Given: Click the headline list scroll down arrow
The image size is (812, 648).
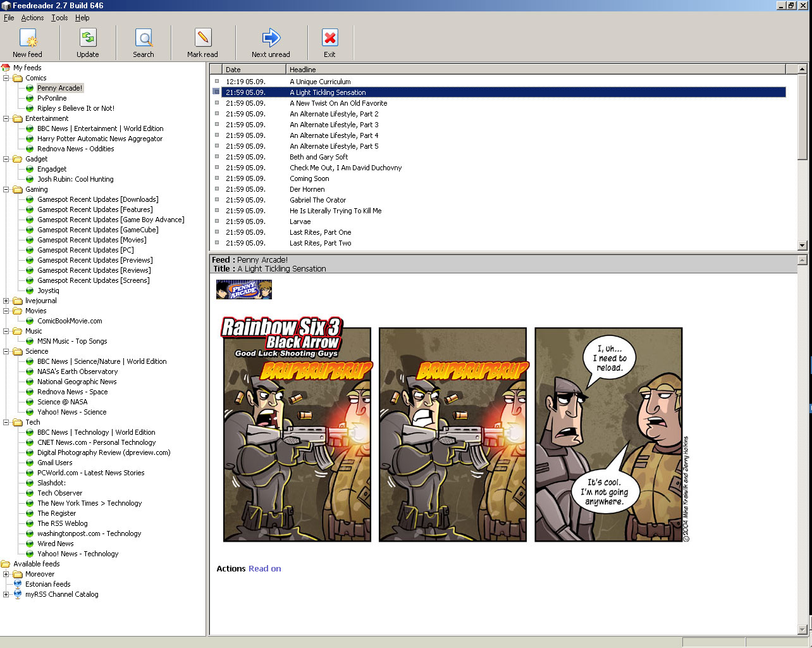Looking at the screenshot, I should click(803, 245).
